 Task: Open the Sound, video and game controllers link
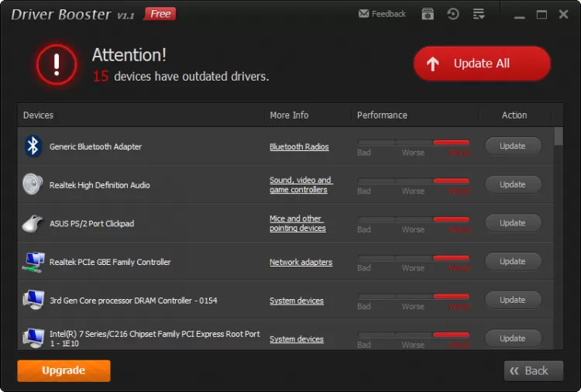301,185
